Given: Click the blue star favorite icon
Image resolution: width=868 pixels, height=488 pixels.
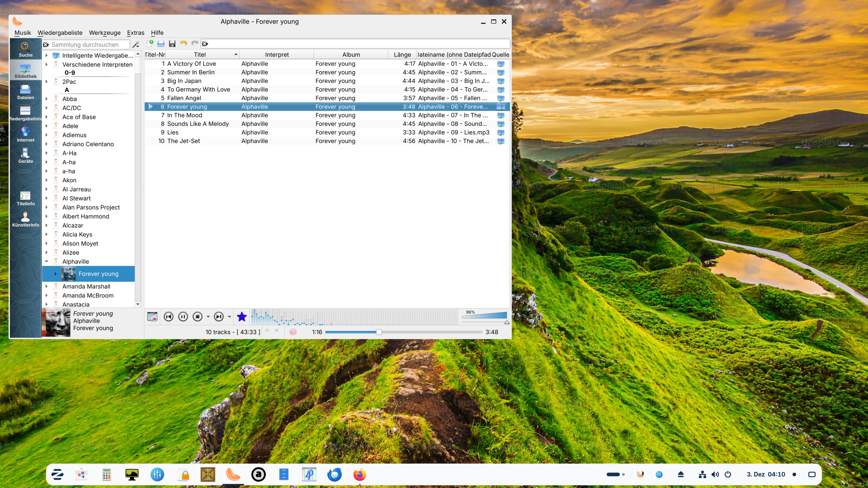Looking at the screenshot, I should tap(242, 316).
